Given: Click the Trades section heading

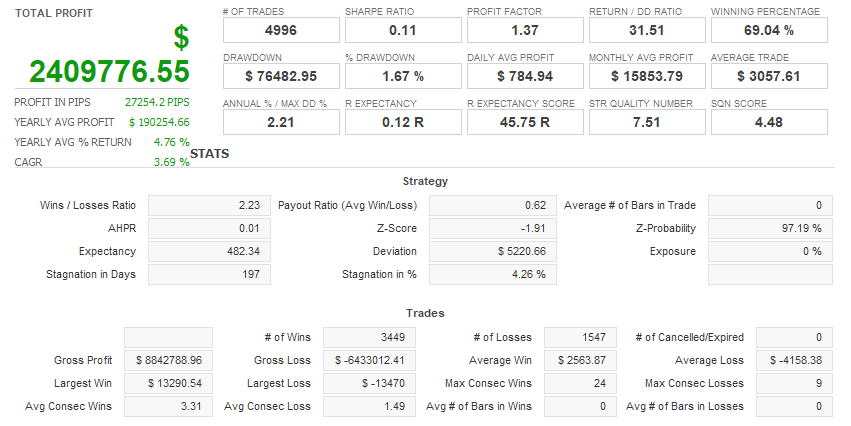Looking at the screenshot, I should (x=425, y=313).
